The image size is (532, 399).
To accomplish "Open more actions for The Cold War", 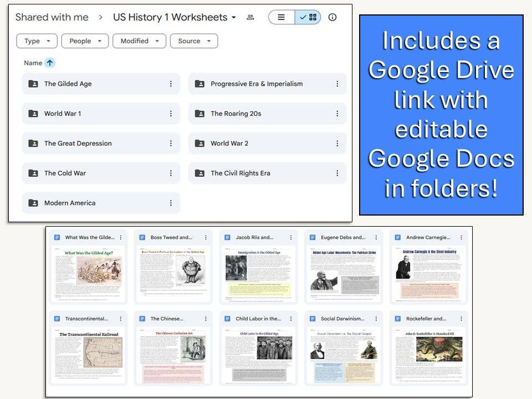I will [171, 173].
